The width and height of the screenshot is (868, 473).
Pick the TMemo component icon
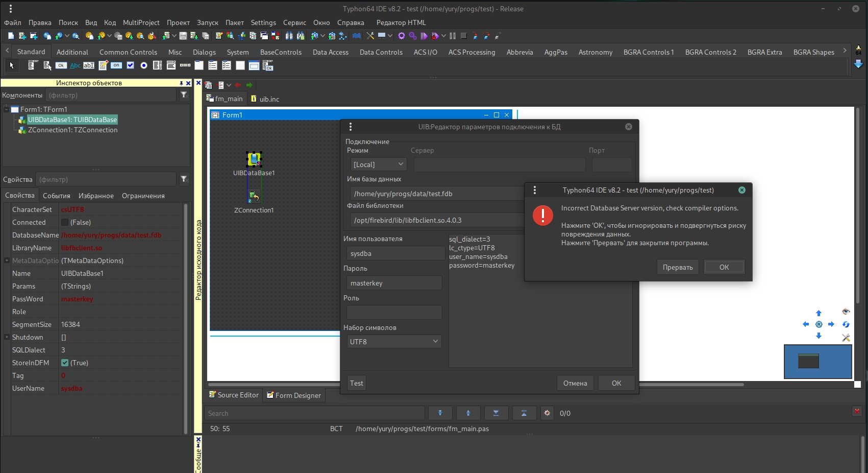(103, 65)
